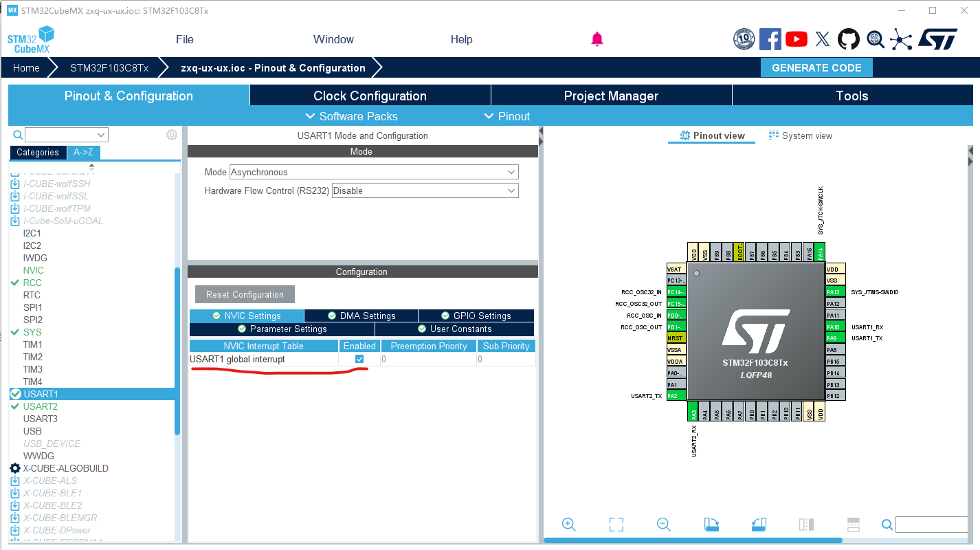Open Hardware Flow Control dropdown

tap(425, 190)
